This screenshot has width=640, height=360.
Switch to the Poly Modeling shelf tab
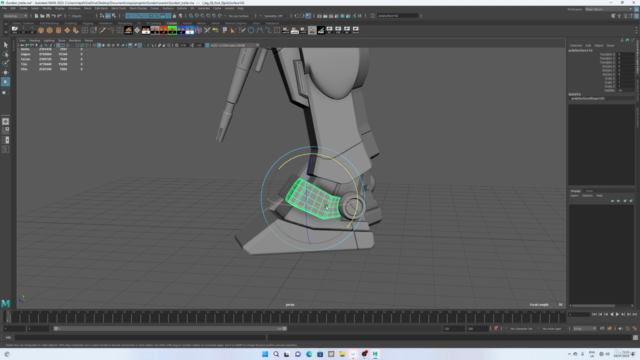point(49,23)
